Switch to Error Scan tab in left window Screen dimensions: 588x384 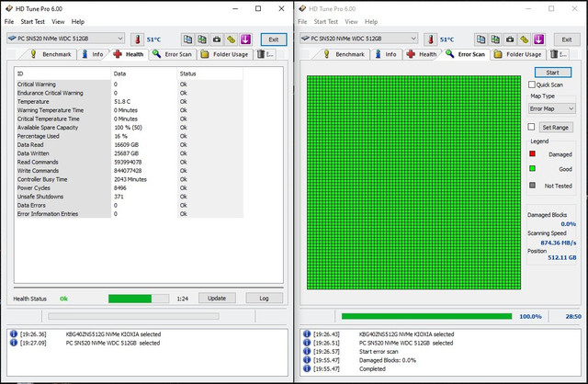173,54
